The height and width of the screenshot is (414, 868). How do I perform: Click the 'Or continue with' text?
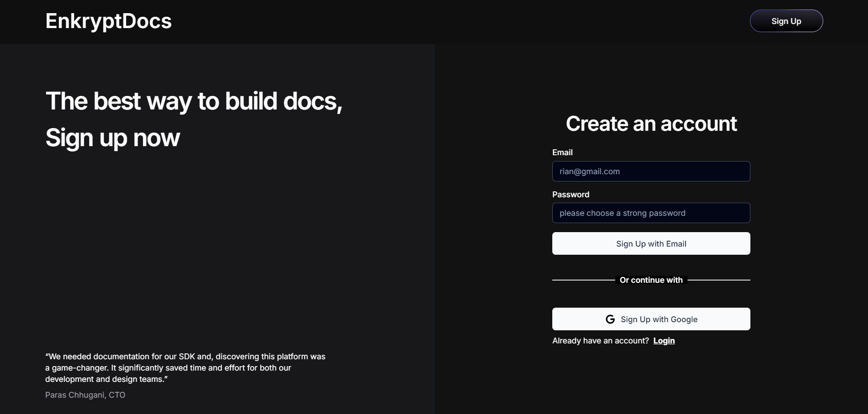tap(651, 280)
